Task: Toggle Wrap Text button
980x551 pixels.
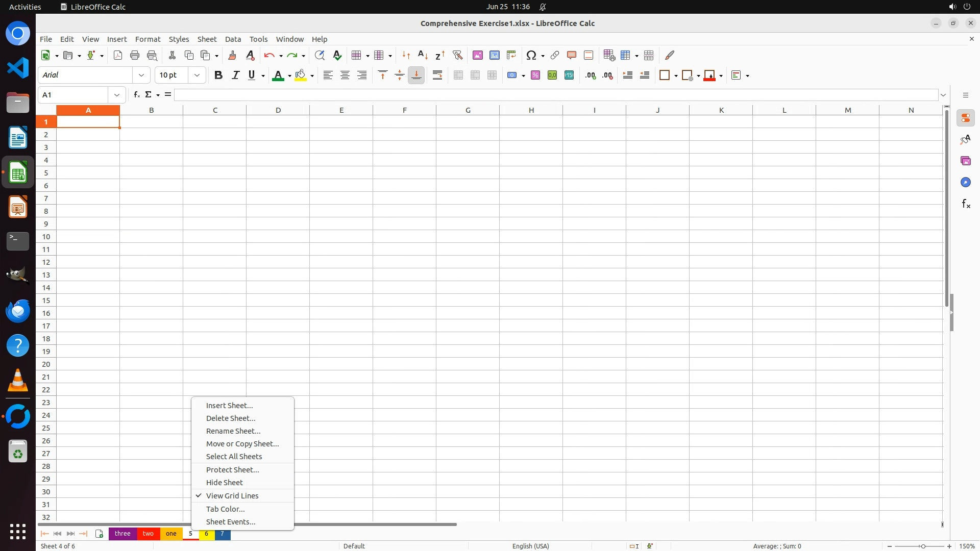Action: (x=437, y=76)
